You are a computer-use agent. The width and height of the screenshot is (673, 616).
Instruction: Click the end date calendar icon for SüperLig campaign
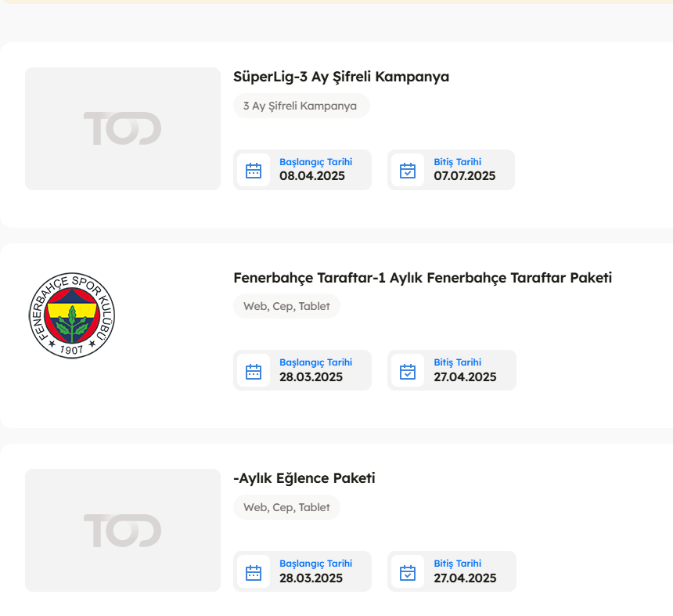point(408,171)
